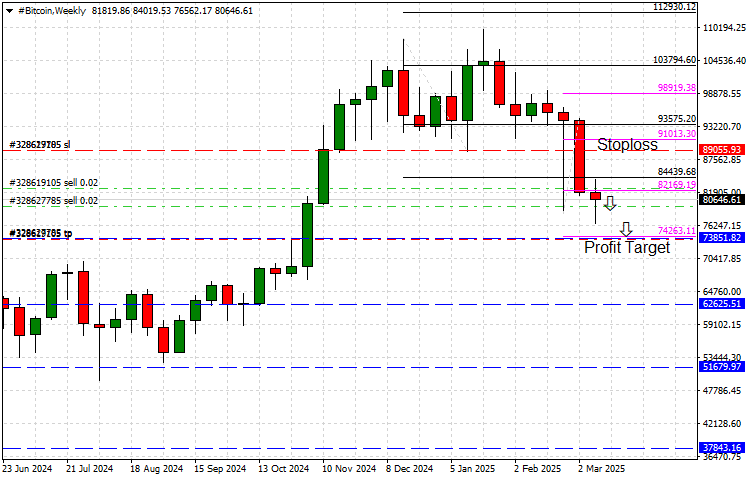Select the current price tag 80646.61
Image resolution: width=748 pixels, height=480 pixels.
point(722,199)
